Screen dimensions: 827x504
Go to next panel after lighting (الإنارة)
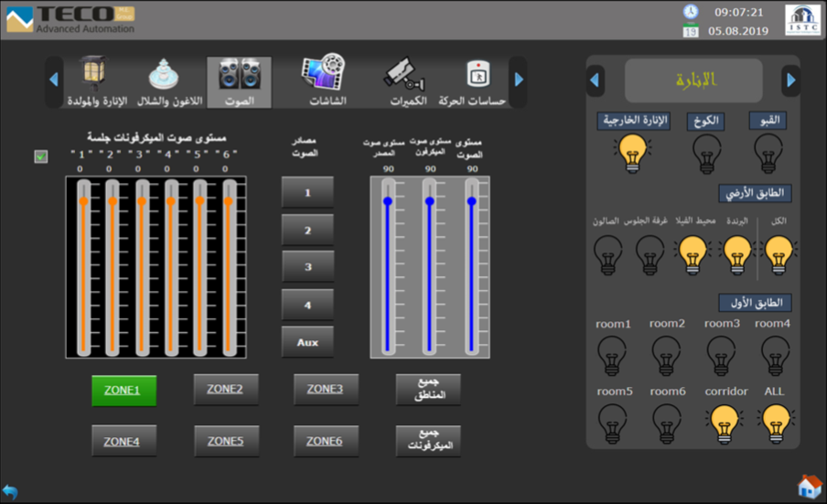[790, 80]
